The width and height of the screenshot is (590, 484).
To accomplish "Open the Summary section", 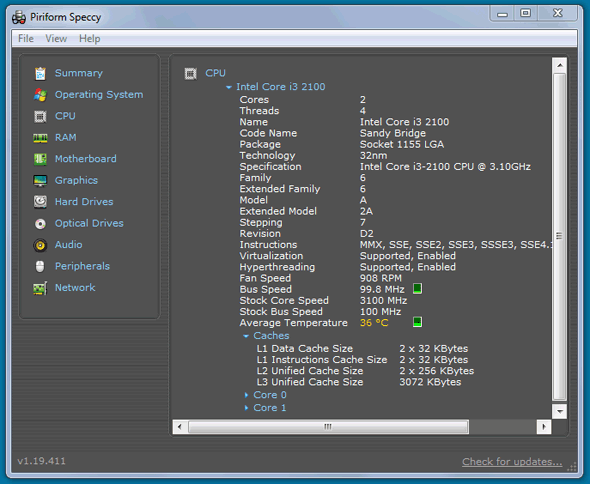I will (x=79, y=73).
